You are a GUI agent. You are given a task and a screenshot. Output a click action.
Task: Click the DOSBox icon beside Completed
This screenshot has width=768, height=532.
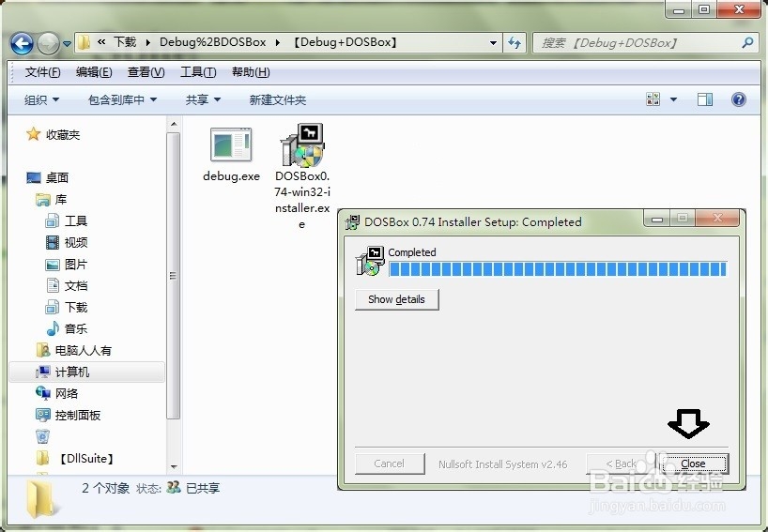[370, 261]
